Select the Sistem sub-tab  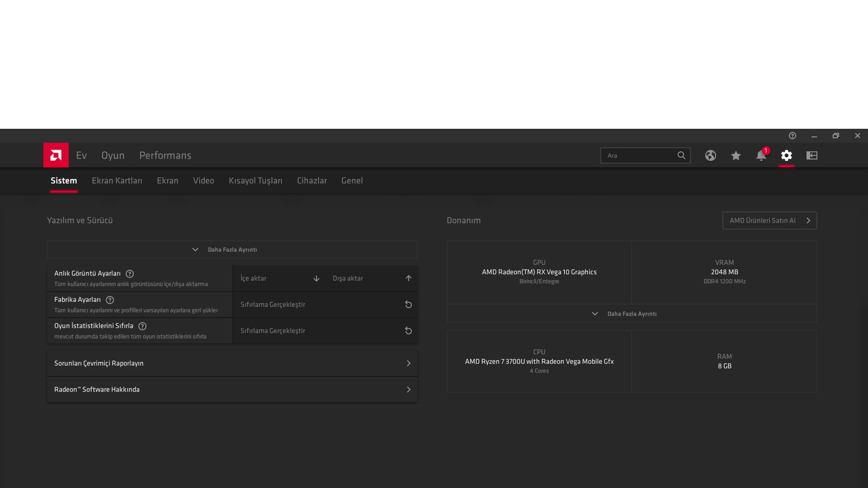[x=64, y=181]
